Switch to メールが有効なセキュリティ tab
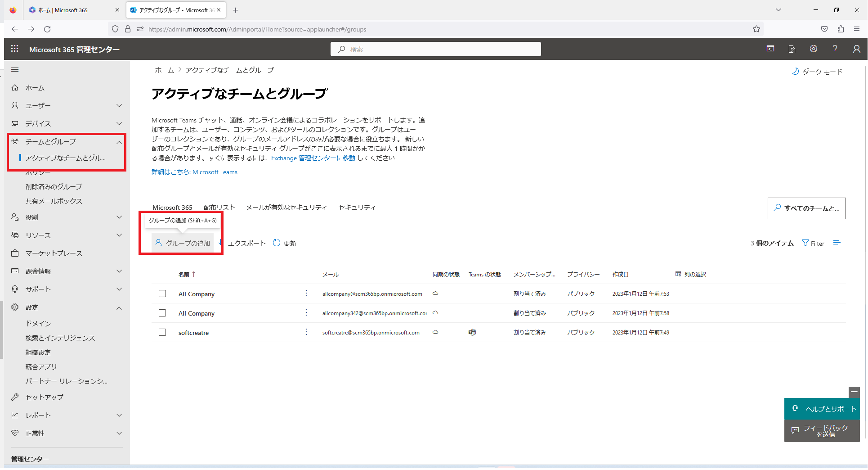 click(286, 208)
